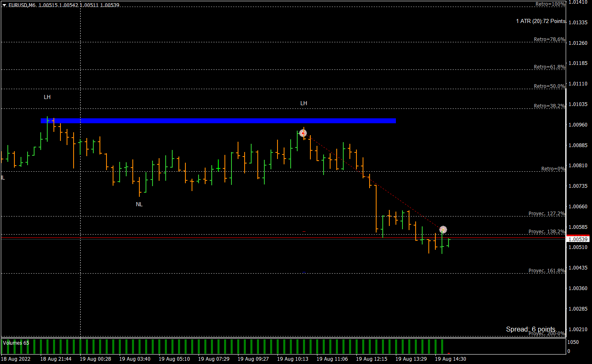The width and height of the screenshot is (592, 364).
Task: Click the current price tag 1.00539
Action: click(578, 239)
